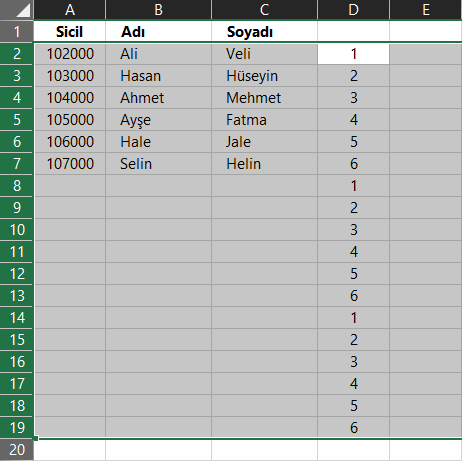
Task: Select row 1 header
Action: [17, 32]
